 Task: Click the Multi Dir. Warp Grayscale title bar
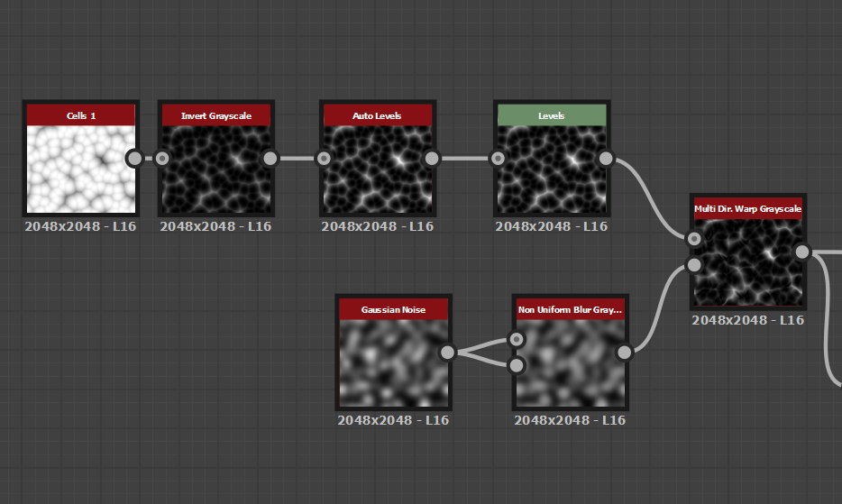747,208
